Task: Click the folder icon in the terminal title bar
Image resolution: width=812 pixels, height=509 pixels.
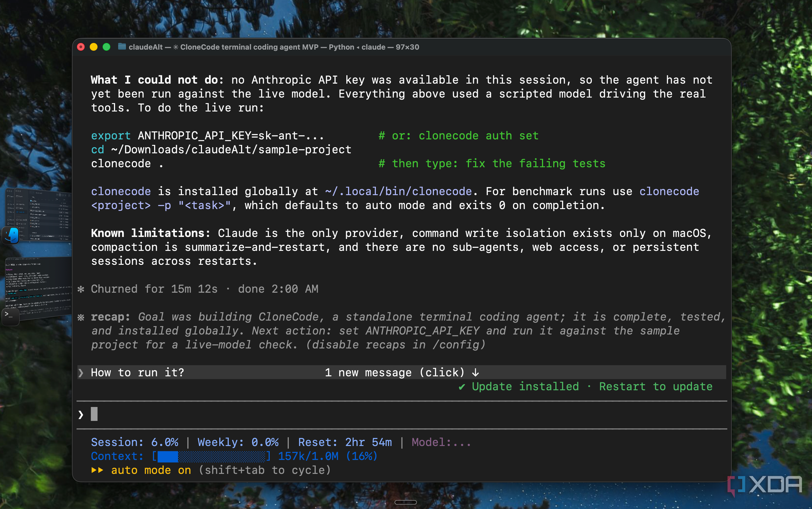Action: tap(122, 47)
